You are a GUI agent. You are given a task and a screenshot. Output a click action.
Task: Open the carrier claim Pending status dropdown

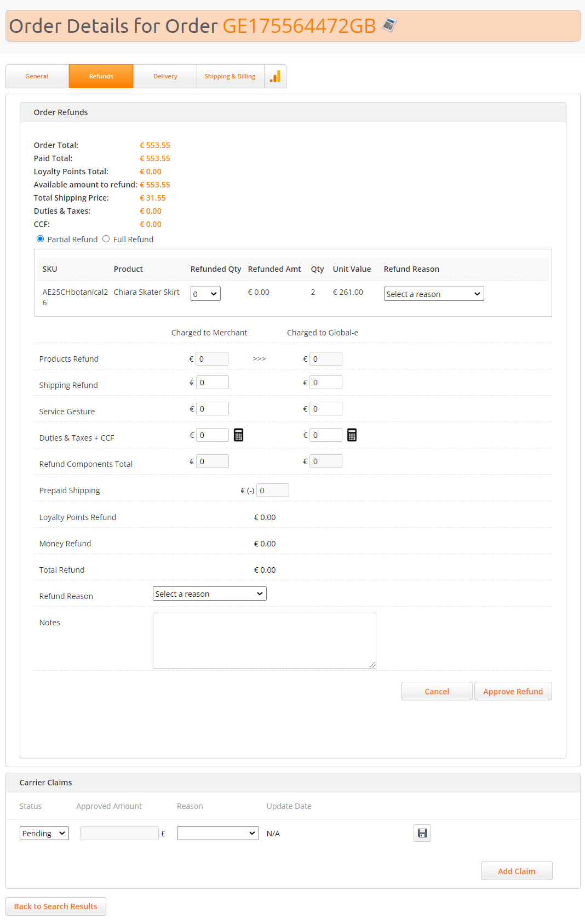[x=44, y=834]
